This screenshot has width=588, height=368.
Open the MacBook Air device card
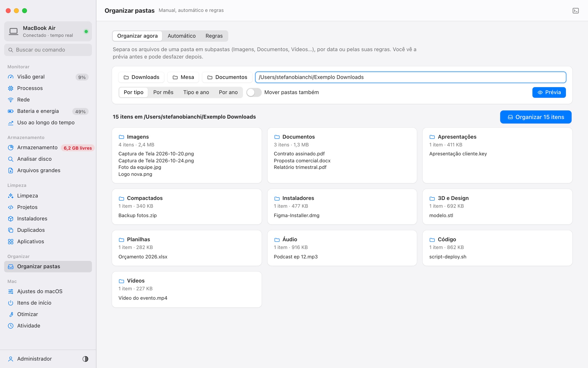pyautogui.click(x=48, y=32)
